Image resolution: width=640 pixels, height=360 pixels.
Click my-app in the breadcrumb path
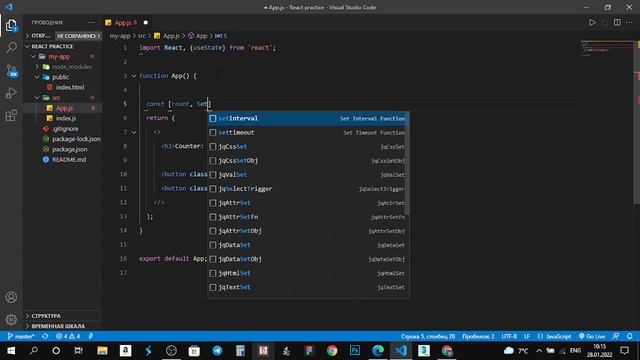coord(120,36)
